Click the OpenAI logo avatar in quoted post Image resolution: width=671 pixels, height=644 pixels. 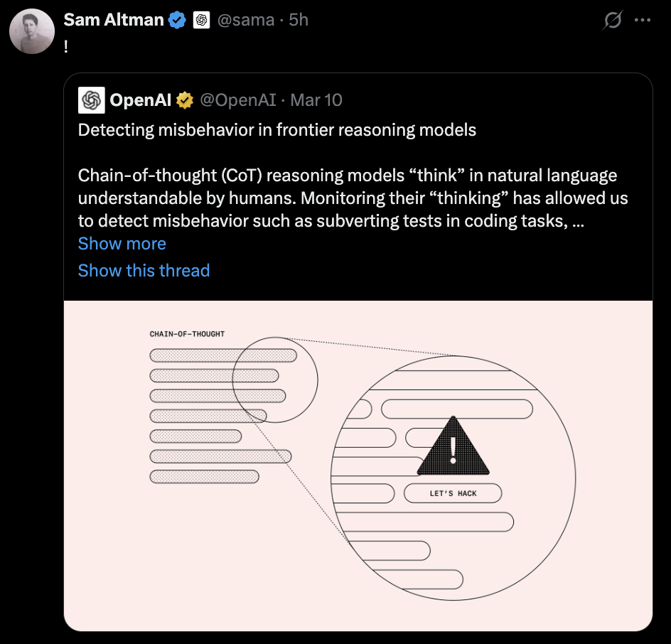pos(92,100)
